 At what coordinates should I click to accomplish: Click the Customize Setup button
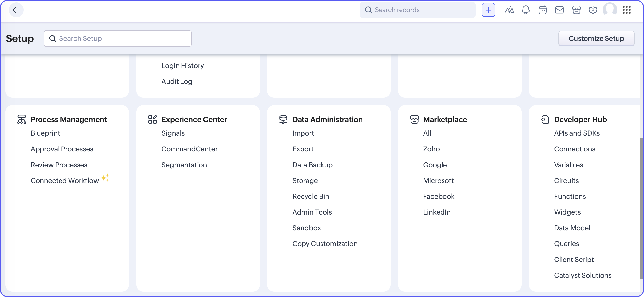tap(596, 38)
